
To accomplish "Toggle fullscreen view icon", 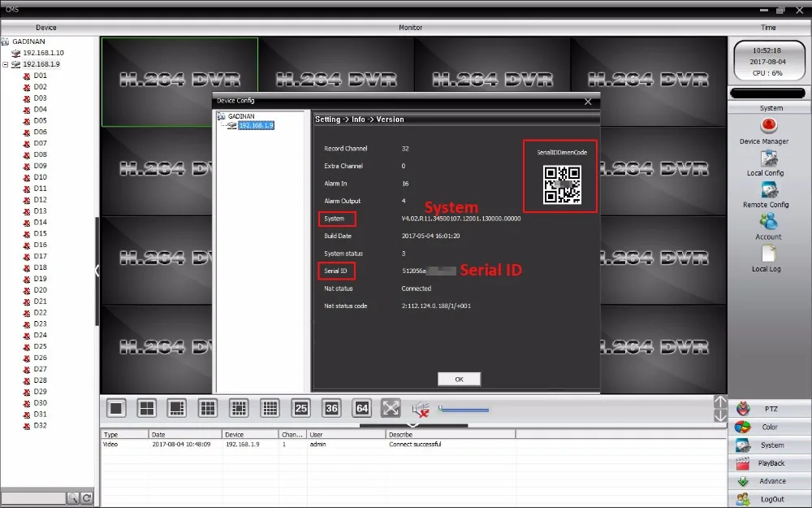I will click(391, 409).
